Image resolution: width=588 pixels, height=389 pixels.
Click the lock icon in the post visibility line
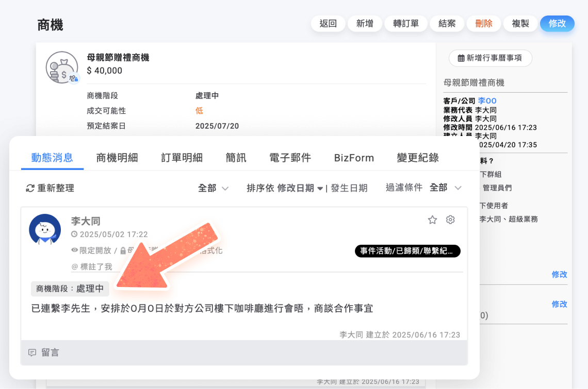coord(123,251)
